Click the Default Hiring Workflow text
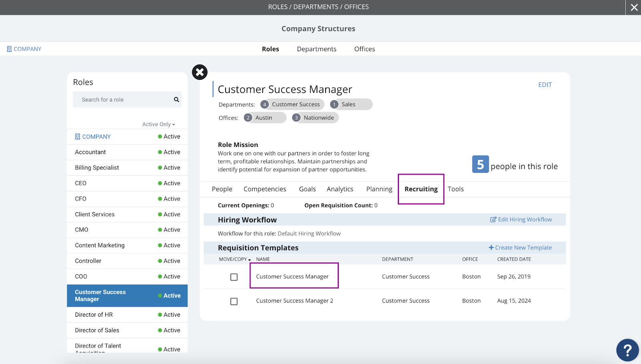The image size is (641, 364). pyautogui.click(x=309, y=233)
